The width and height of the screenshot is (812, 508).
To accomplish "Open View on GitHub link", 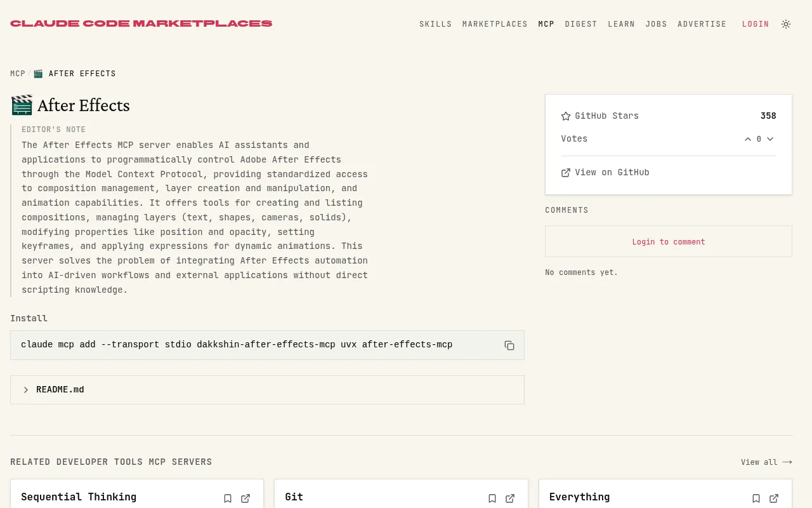I will pos(605,172).
